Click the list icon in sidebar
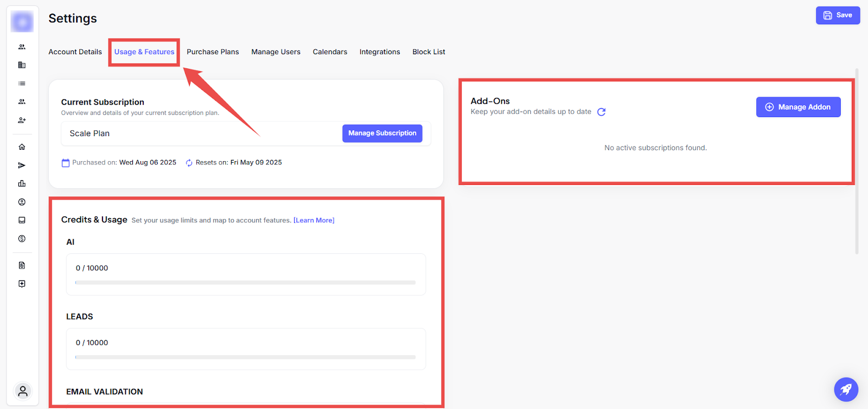868x409 pixels. (22, 84)
